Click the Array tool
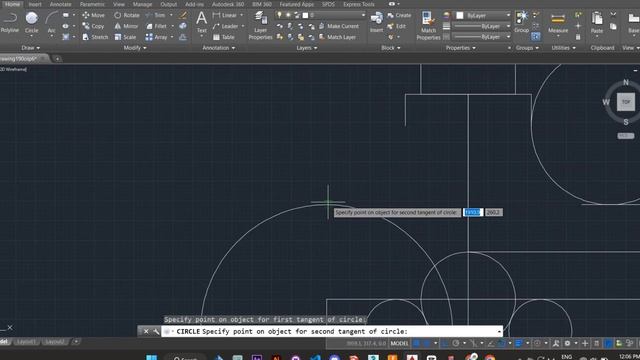Image resolution: width=640 pixels, height=360 pixels. [156, 37]
